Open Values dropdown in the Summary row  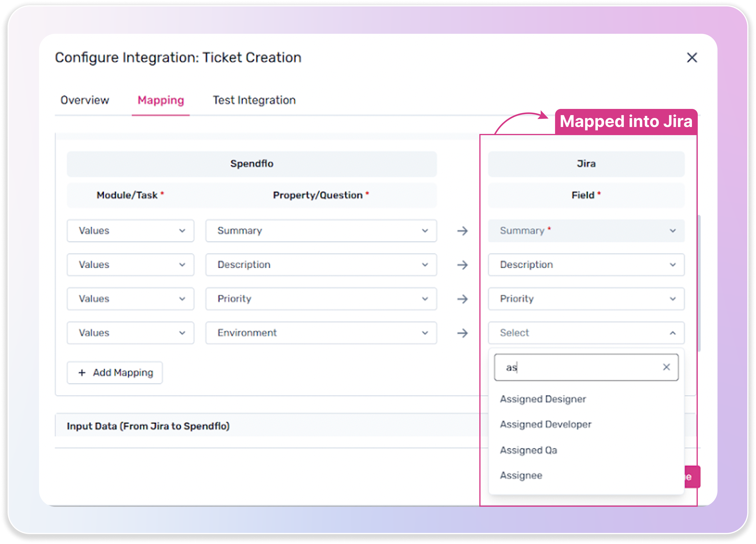[x=130, y=231]
